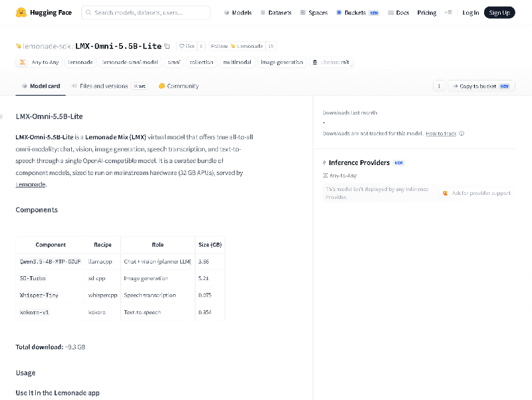The image size is (532, 400).
Task: Click the 5.21 size value
Action: pyautogui.click(x=203, y=278)
